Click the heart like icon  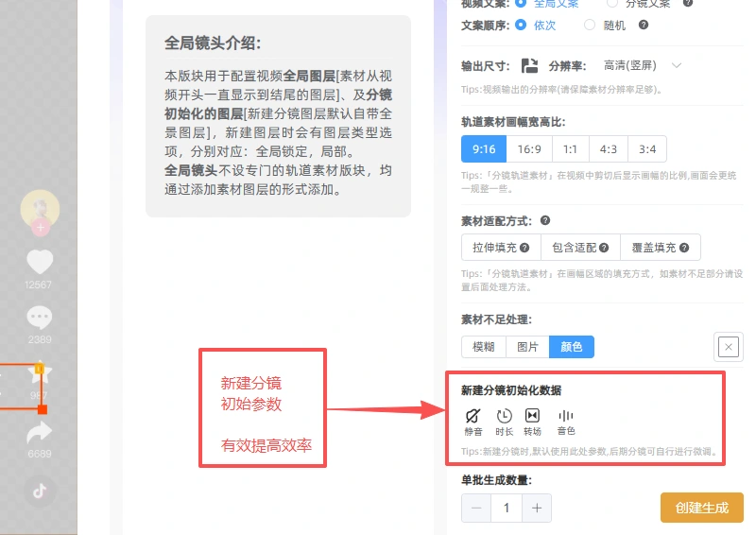click(x=40, y=262)
